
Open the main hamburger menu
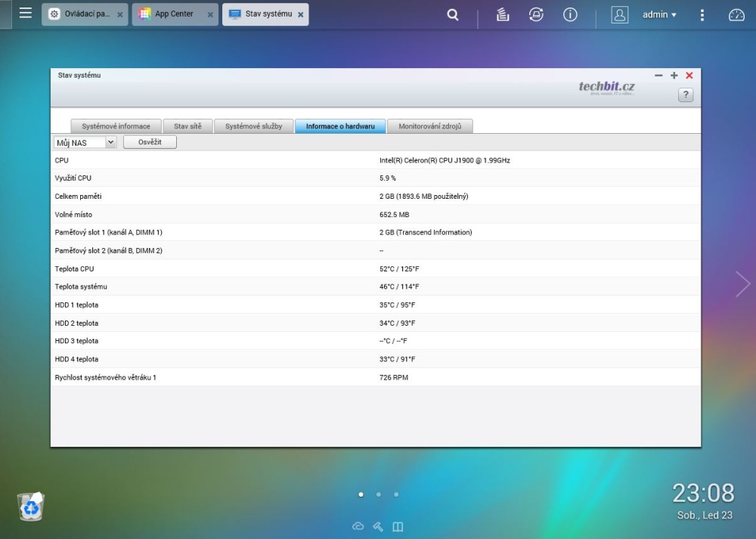(26, 14)
